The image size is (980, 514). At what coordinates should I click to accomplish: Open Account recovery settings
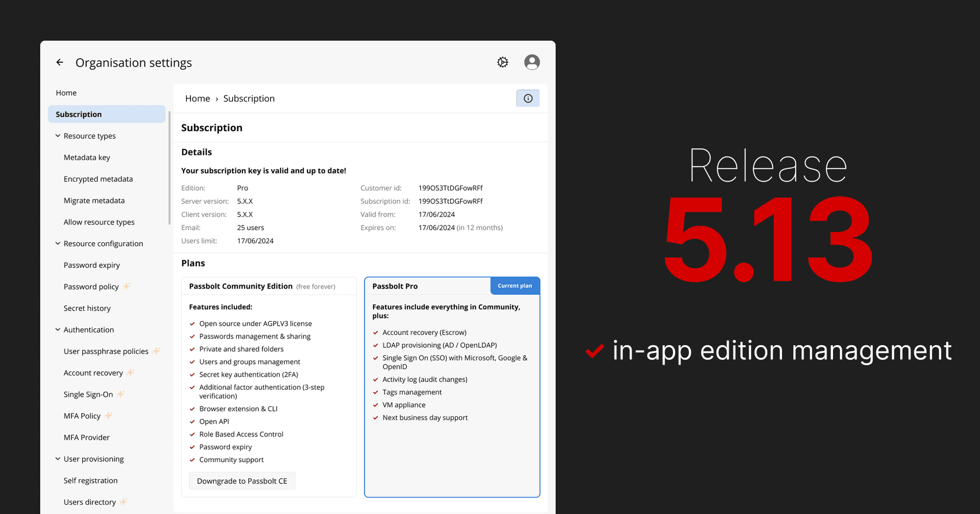93,373
